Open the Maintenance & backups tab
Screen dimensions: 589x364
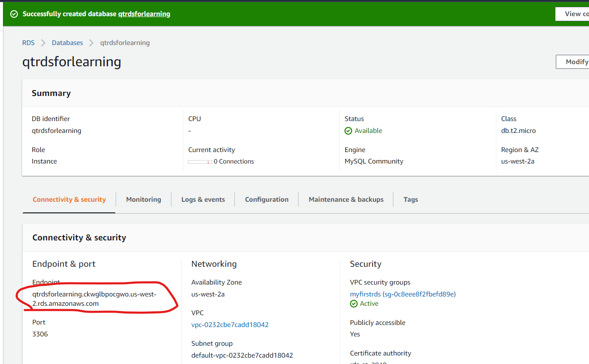click(346, 200)
